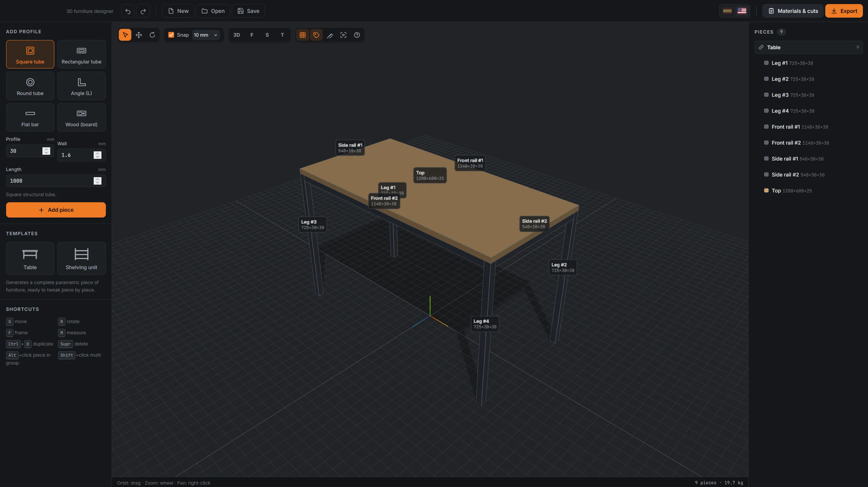Click the Front rail #1 viewport label
The height and width of the screenshot is (487, 868).
click(x=470, y=163)
